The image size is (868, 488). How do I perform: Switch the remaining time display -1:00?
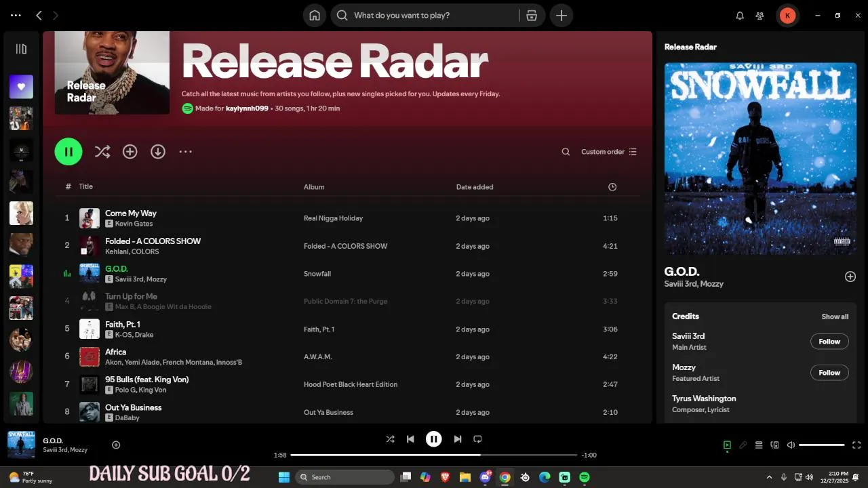[589, 455]
